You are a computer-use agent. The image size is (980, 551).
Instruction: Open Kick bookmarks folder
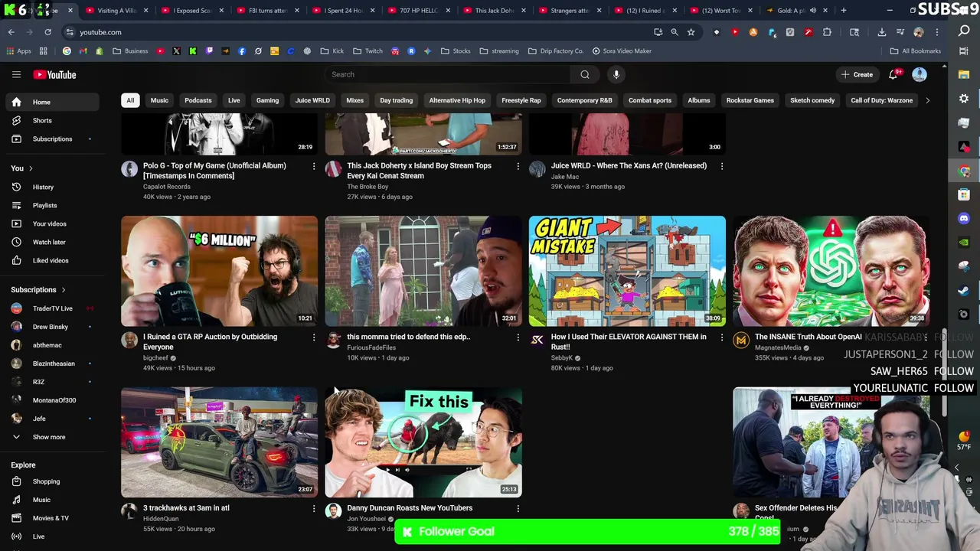click(332, 51)
